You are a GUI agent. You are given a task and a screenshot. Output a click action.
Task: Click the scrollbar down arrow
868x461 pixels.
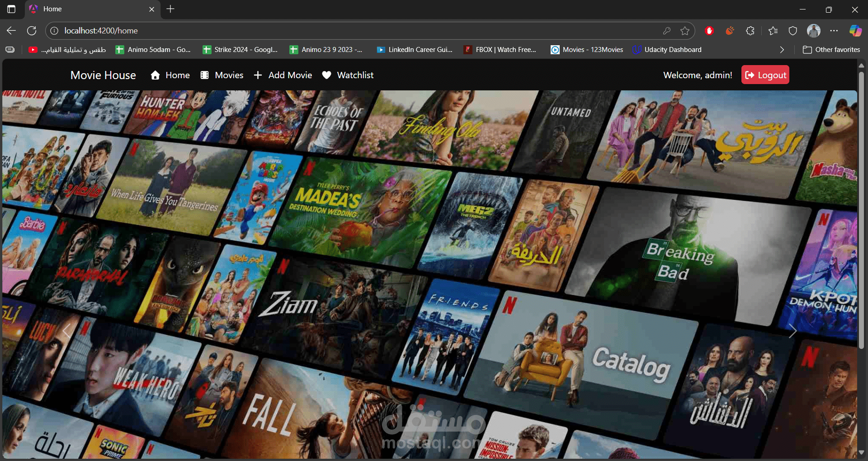861,452
